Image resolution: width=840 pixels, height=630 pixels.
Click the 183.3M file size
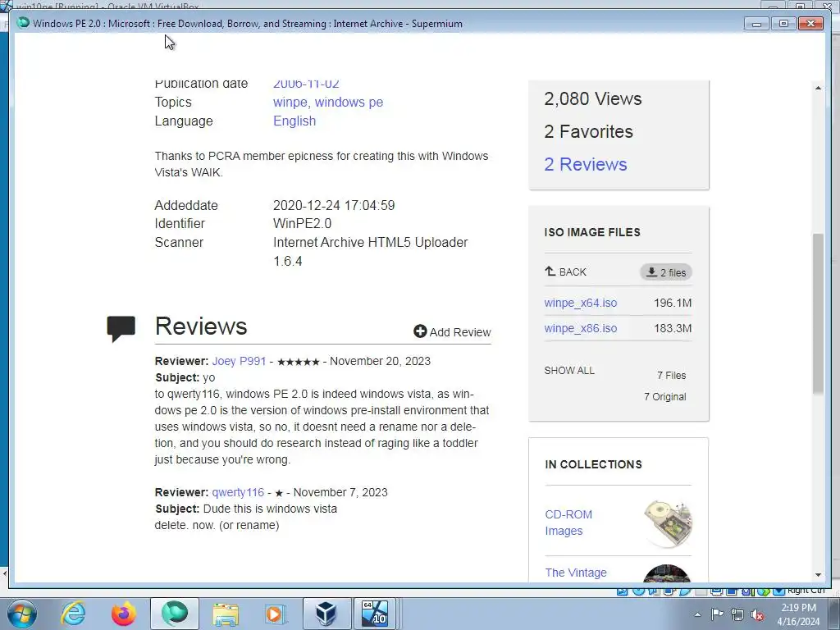(673, 328)
